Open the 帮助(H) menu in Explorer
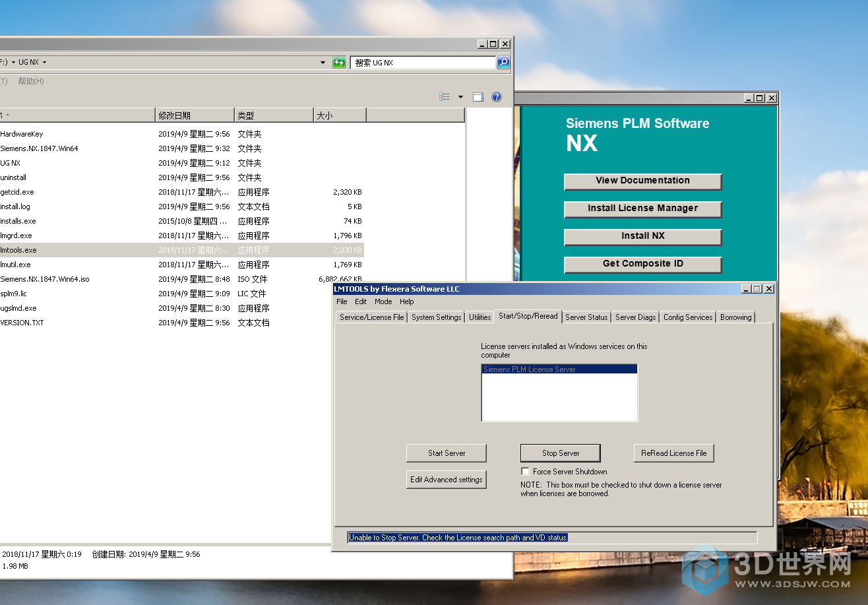 [30, 81]
